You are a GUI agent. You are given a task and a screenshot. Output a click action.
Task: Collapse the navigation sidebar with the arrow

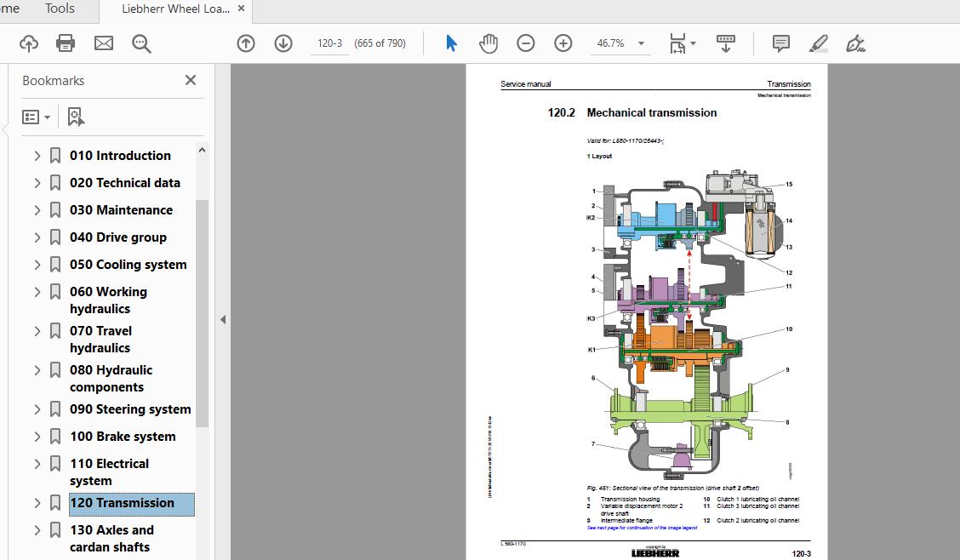(223, 319)
